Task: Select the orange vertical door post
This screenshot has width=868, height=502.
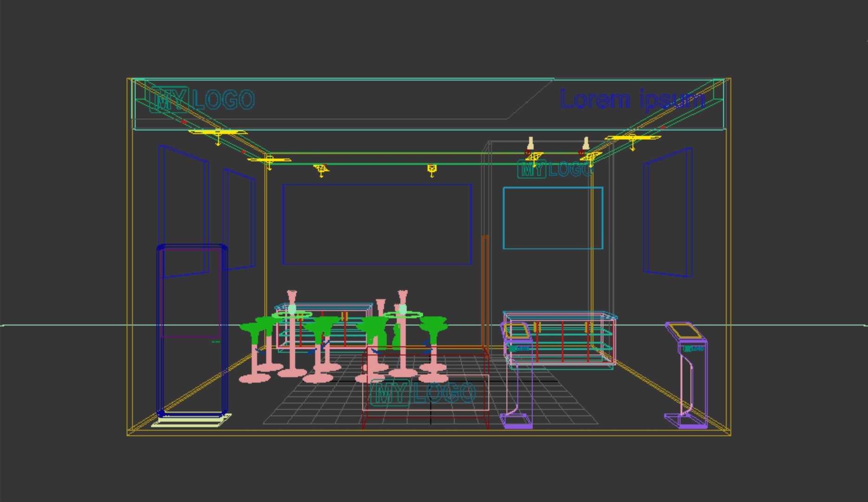Action: [485, 292]
